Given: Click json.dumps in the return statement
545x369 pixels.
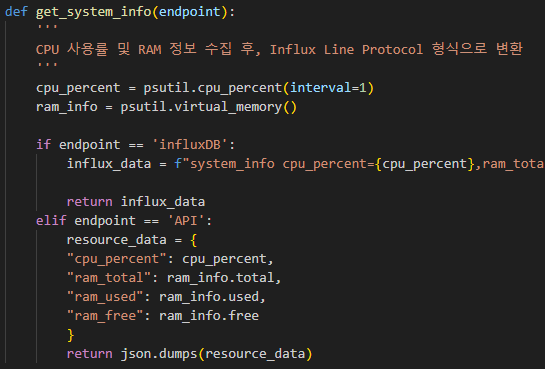Looking at the screenshot, I should pyautogui.click(x=159, y=354).
